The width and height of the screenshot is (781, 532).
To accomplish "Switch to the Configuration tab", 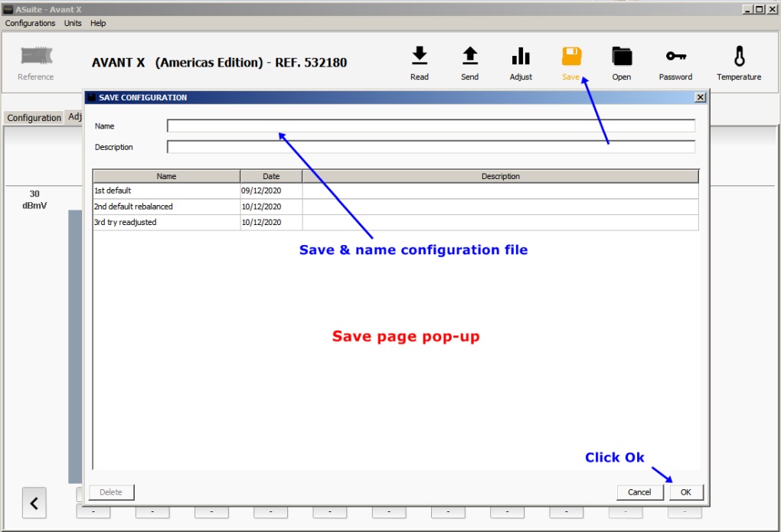I will click(x=34, y=118).
